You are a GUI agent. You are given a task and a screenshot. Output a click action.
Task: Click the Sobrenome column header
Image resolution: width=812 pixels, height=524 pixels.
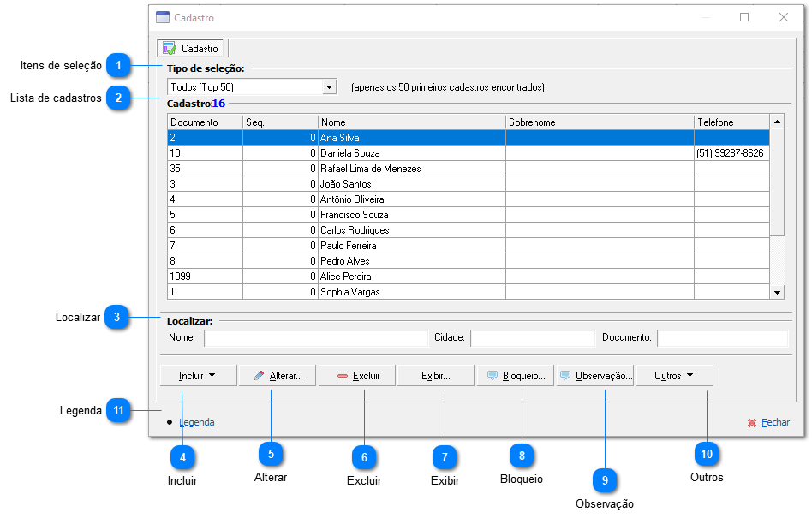[x=600, y=122]
